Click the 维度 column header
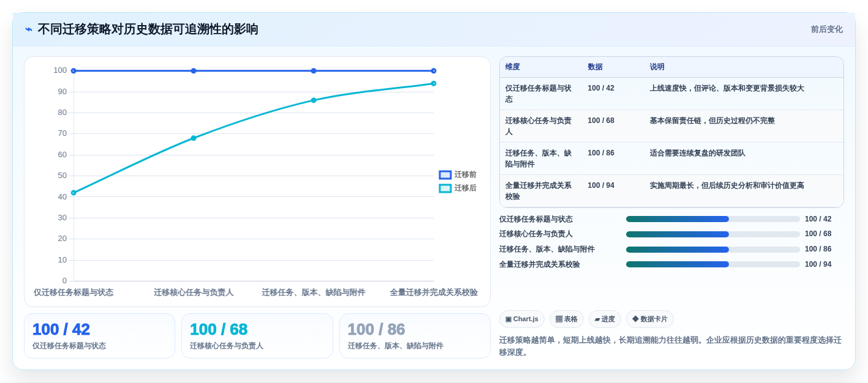The height and width of the screenshot is (383, 868). pos(513,67)
